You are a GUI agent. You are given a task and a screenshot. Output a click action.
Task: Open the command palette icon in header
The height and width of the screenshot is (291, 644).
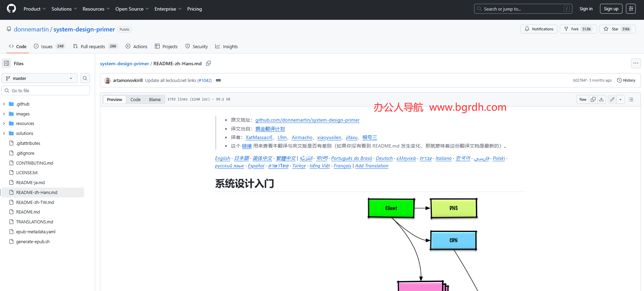tap(631, 9)
